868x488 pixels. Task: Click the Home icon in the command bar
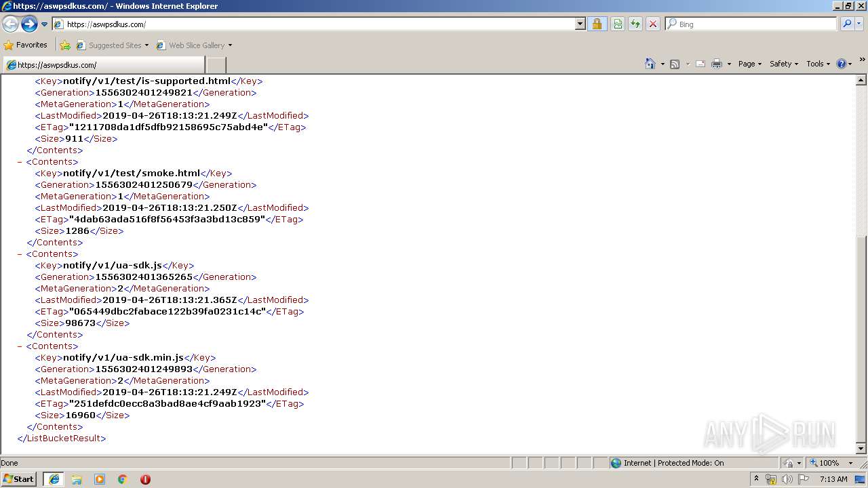pyautogui.click(x=650, y=64)
